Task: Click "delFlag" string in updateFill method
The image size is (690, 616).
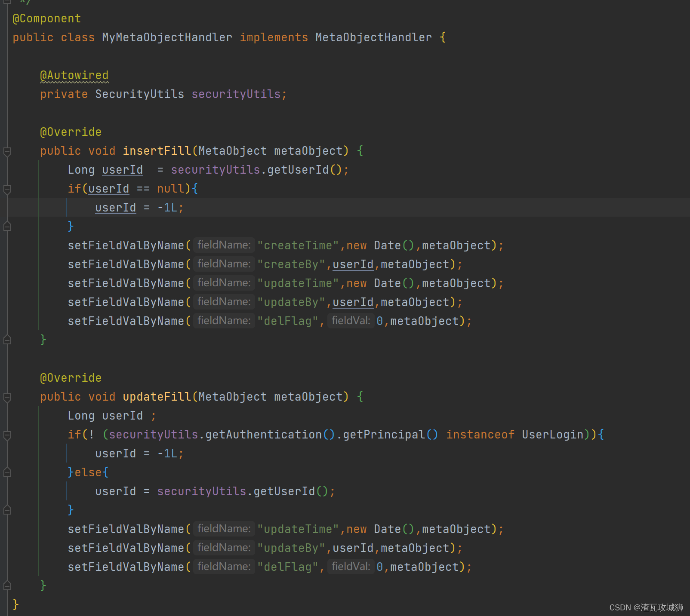Action: (x=287, y=567)
